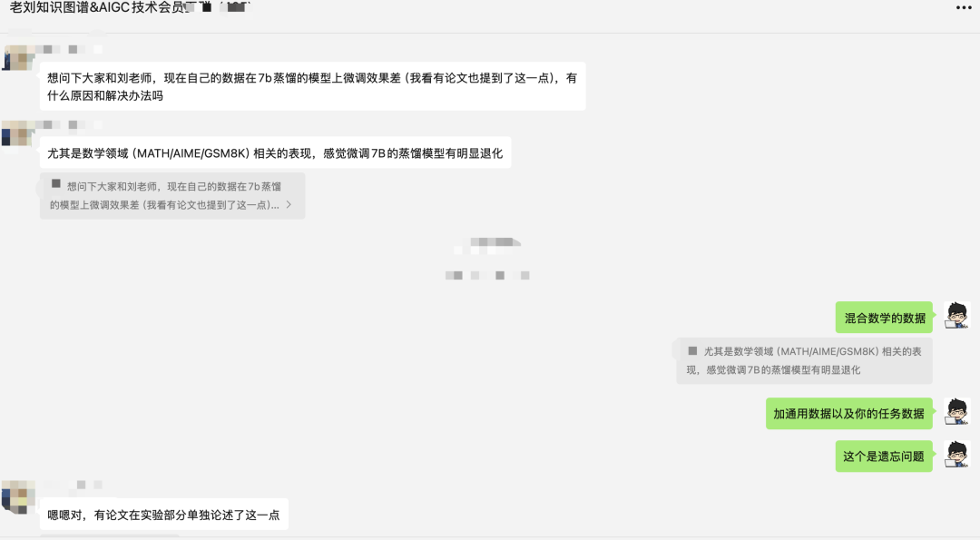The image size is (980, 540).
Task: Select the message starting with 想问下大家和刘老师
Action: (312, 86)
